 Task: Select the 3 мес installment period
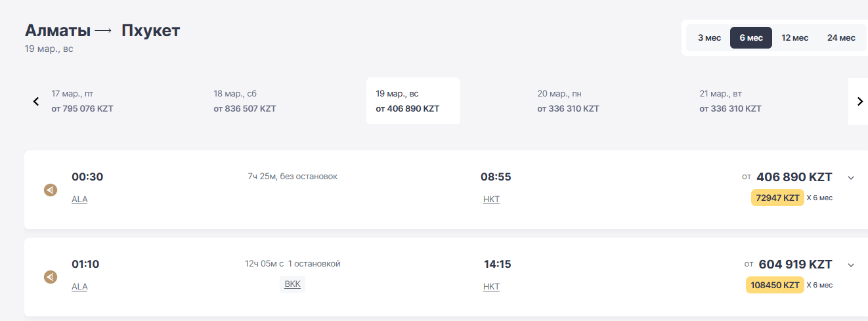(x=709, y=37)
